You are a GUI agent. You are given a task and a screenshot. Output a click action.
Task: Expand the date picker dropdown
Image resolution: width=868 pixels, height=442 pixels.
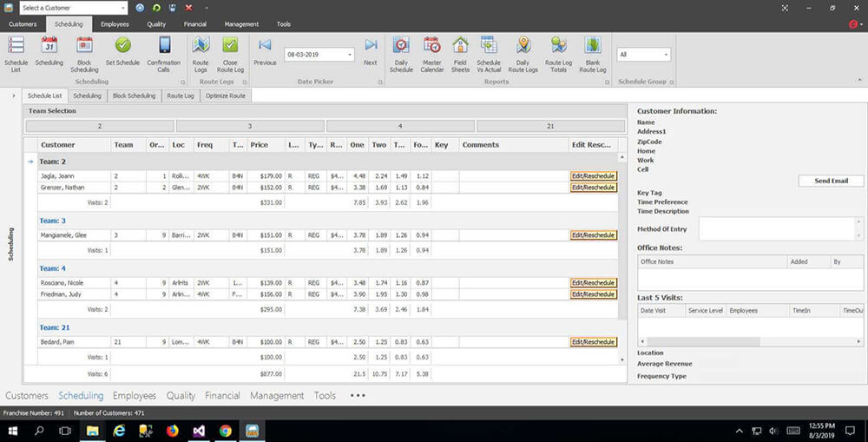pyautogui.click(x=350, y=55)
